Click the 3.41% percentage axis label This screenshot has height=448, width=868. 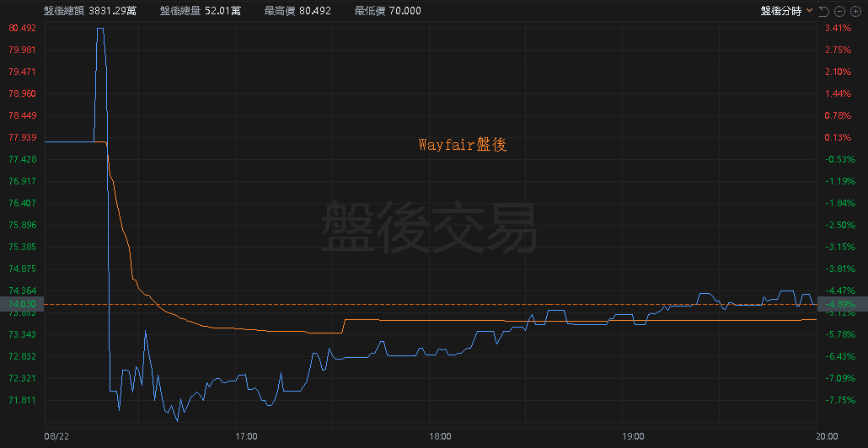click(838, 28)
